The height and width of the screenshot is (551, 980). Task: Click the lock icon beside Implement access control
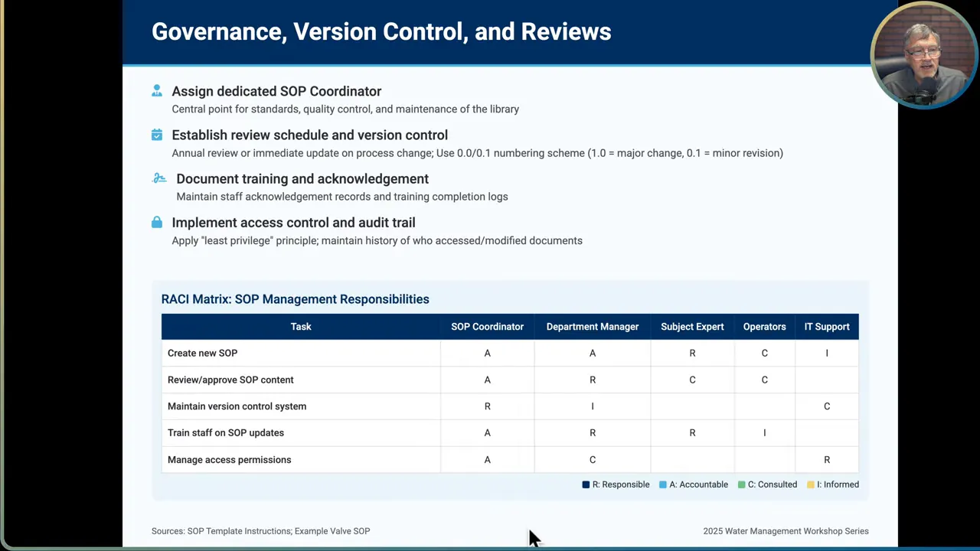pos(156,222)
